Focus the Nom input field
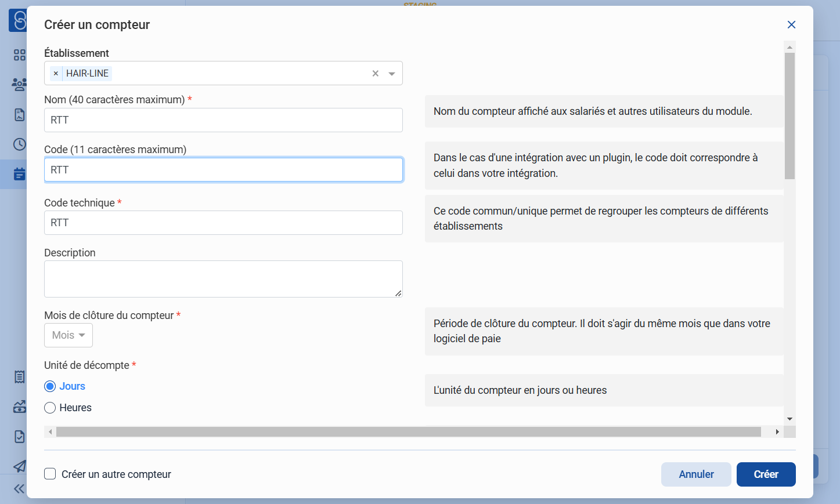This screenshot has height=504, width=840. (223, 120)
